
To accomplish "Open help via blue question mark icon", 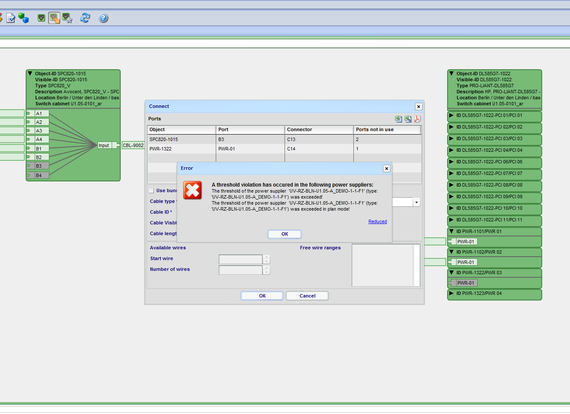I will tap(104, 18).
